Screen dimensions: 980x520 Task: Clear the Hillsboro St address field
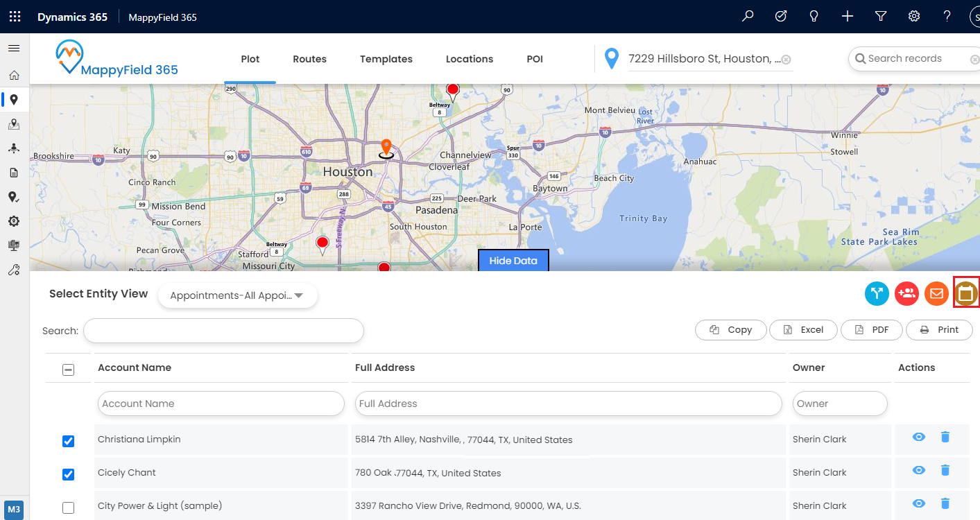(x=786, y=60)
